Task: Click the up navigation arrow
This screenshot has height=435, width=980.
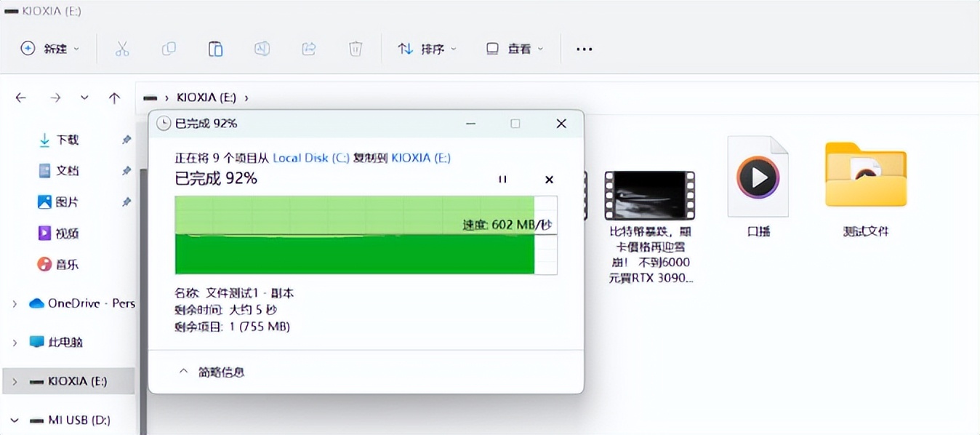Action: click(x=115, y=97)
